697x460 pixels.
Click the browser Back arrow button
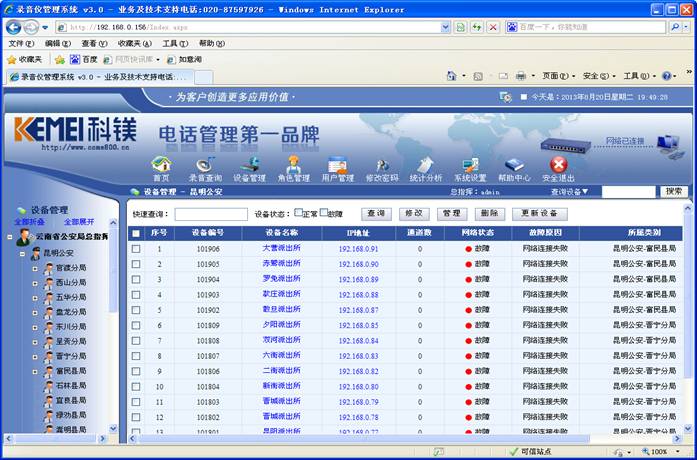pyautogui.click(x=14, y=28)
